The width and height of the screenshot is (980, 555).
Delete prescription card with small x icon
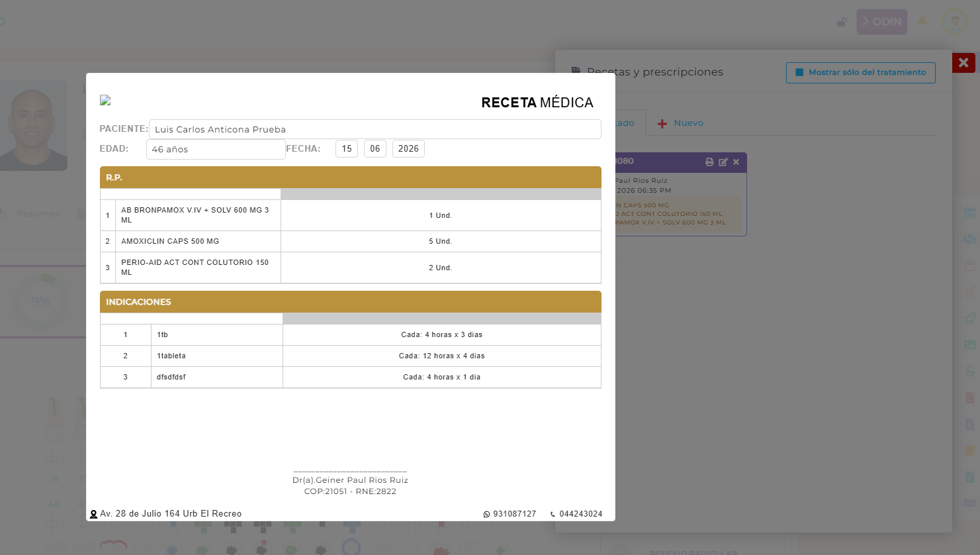click(x=736, y=162)
